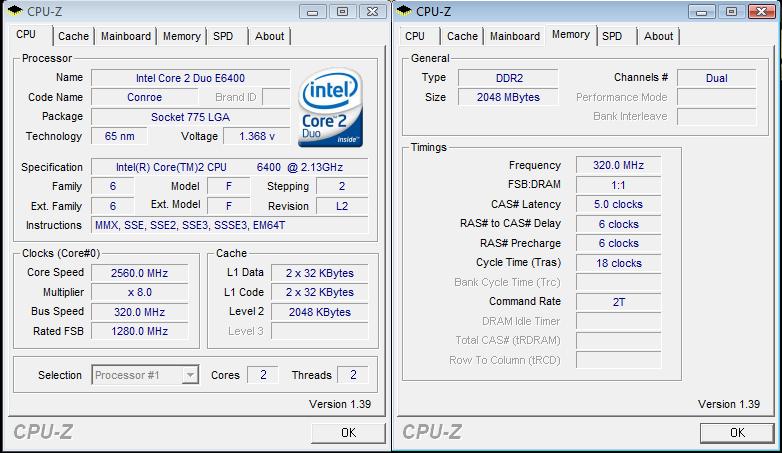The width and height of the screenshot is (782, 453).
Task: Click the L1 Code value 2 x 32 KBytes
Action: (320, 292)
